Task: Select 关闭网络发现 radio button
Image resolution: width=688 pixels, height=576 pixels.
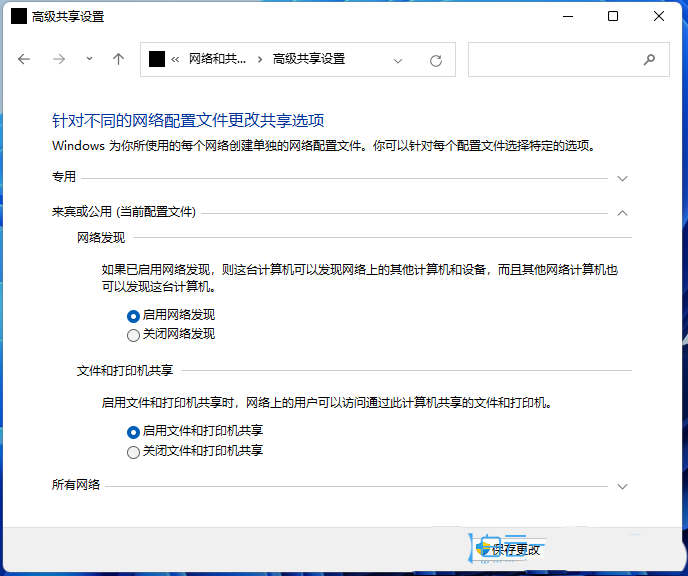Action: click(x=134, y=335)
